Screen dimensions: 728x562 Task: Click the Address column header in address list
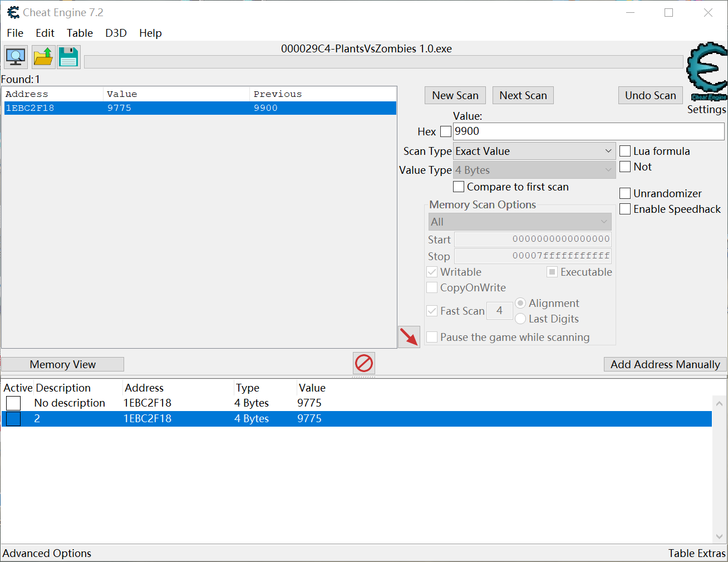coord(144,388)
